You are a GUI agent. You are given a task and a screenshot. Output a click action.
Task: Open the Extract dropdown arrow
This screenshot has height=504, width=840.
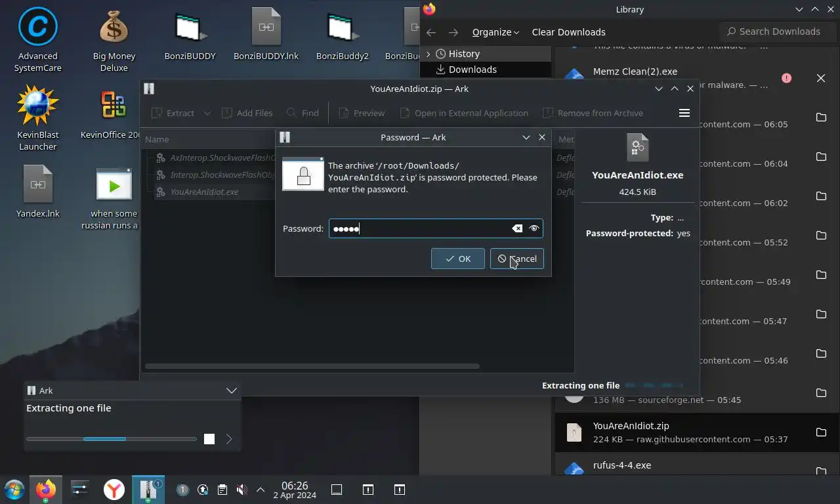coord(207,113)
